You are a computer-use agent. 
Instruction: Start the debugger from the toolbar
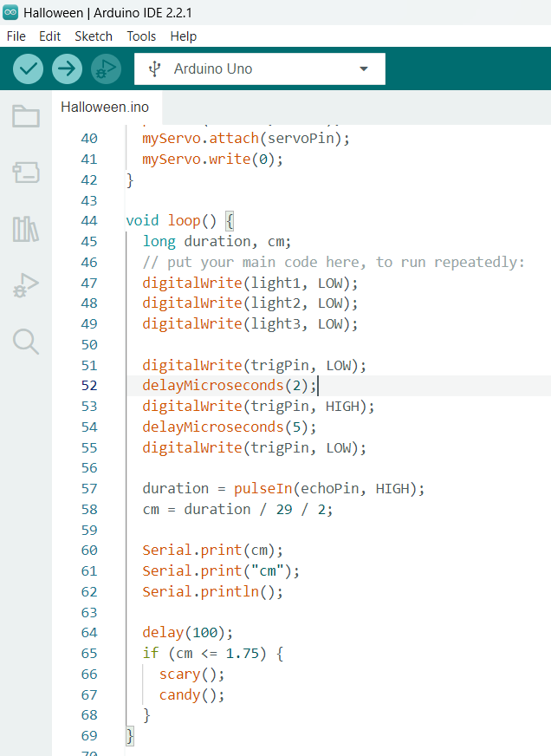(x=106, y=69)
